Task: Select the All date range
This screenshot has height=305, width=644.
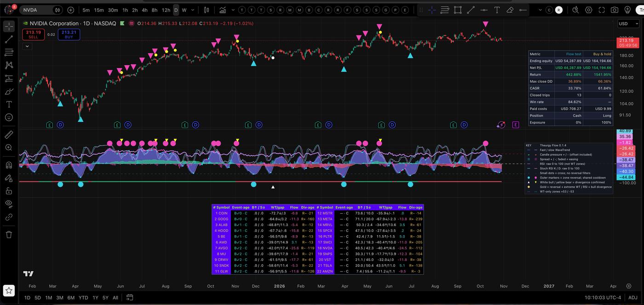Action: [115, 298]
